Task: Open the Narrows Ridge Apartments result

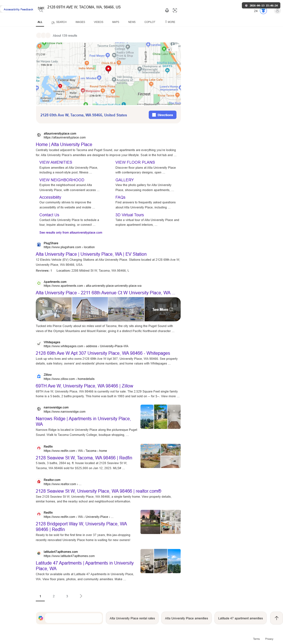Action: (83, 421)
